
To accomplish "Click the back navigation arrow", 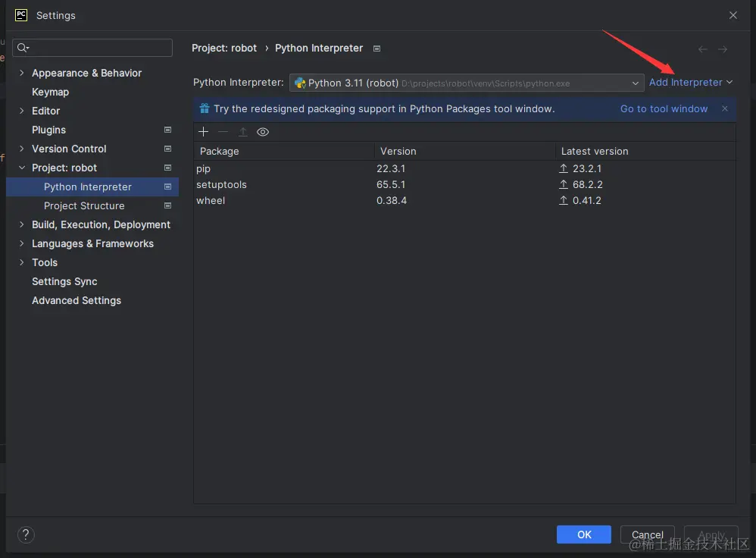I will pyautogui.click(x=702, y=48).
